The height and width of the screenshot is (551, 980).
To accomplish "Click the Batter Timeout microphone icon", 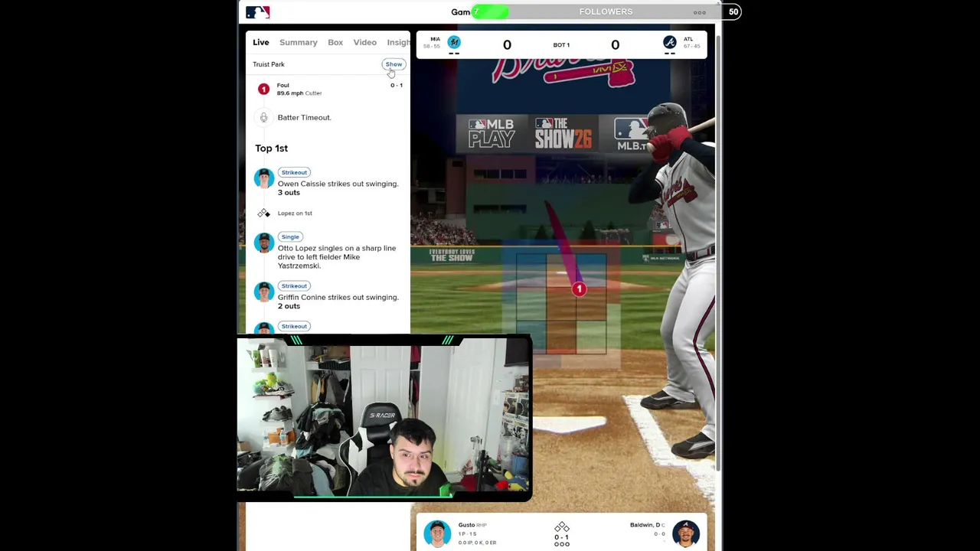I will coord(263,117).
